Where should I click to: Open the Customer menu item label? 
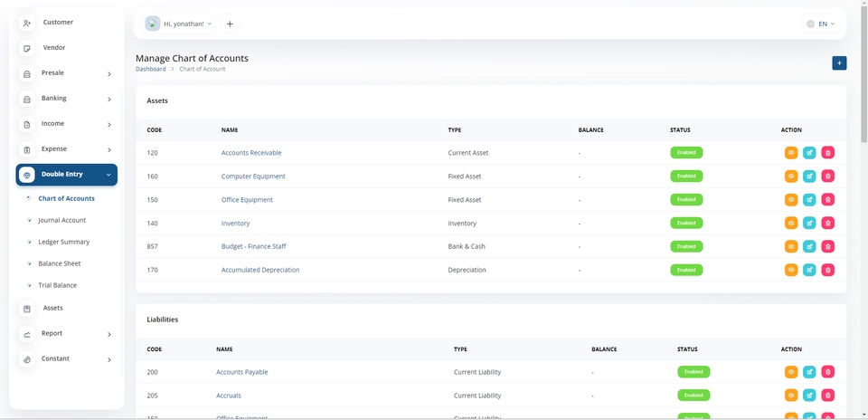(x=58, y=22)
